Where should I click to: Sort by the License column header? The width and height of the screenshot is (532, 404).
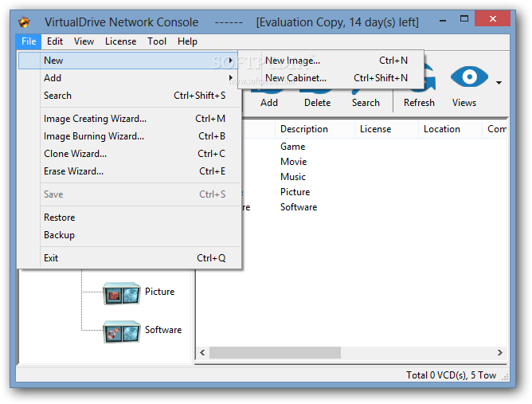pos(386,129)
